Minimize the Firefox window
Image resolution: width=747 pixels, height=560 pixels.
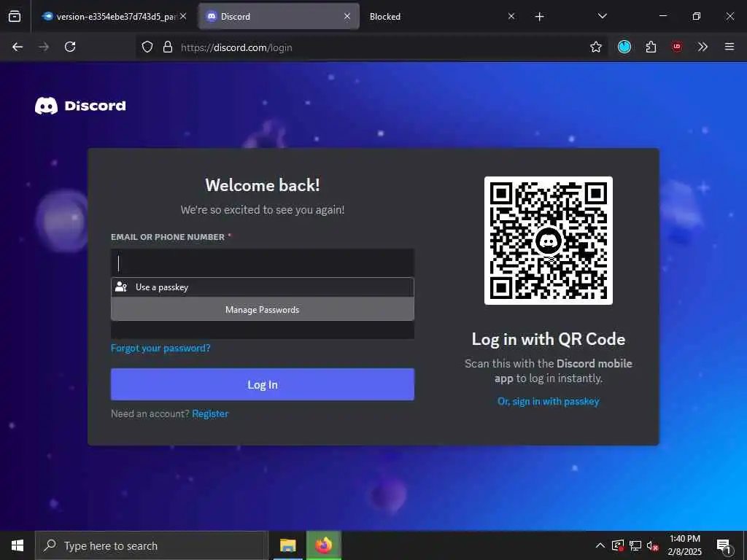pos(662,16)
